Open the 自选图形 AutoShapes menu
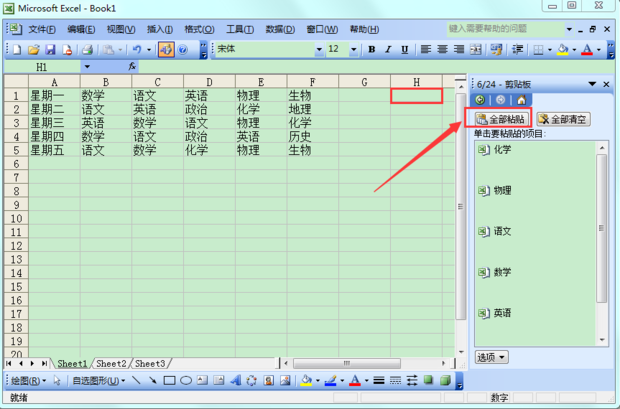 click(x=98, y=381)
